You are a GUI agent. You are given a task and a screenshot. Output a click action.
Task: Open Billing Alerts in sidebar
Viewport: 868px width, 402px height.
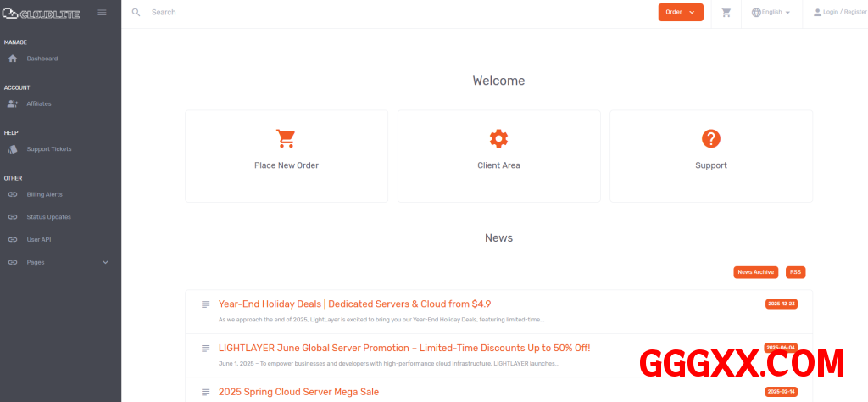click(44, 194)
